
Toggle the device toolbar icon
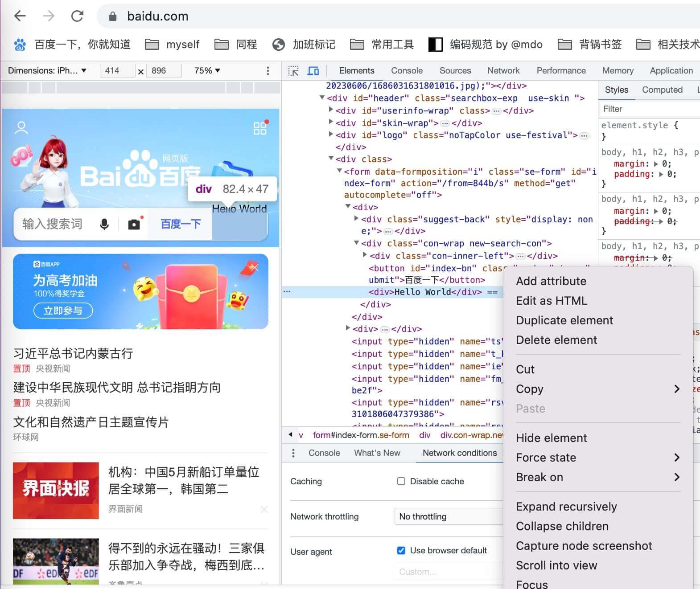(x=313, y=71)
